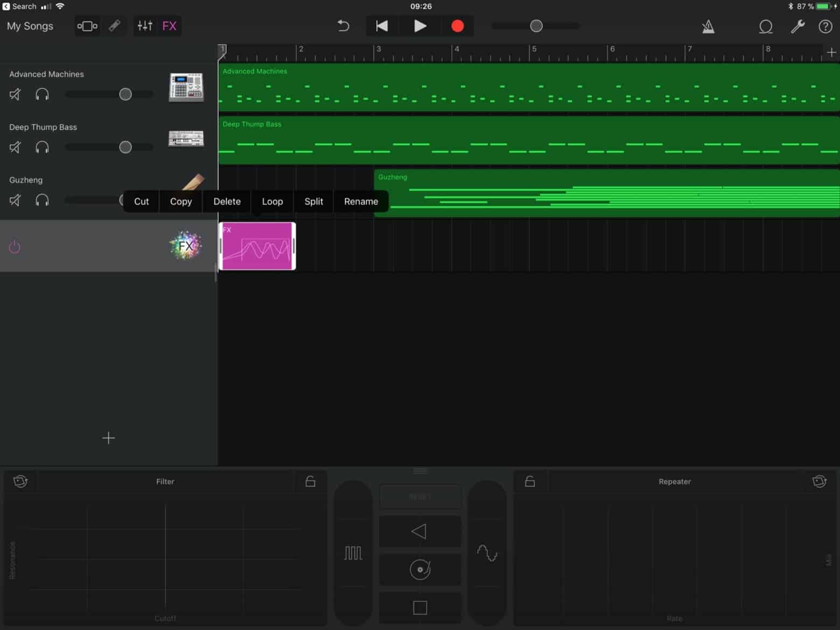Viewport: 840px width, 630px height.
Task: Tap the Filter panel lock icon
Action: click(x=311, y=481)
